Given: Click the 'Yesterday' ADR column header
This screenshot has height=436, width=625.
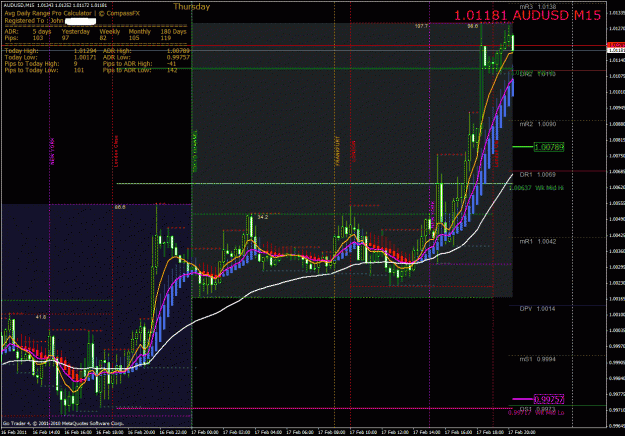Looking at the screenshot, I should coord(76,31).
